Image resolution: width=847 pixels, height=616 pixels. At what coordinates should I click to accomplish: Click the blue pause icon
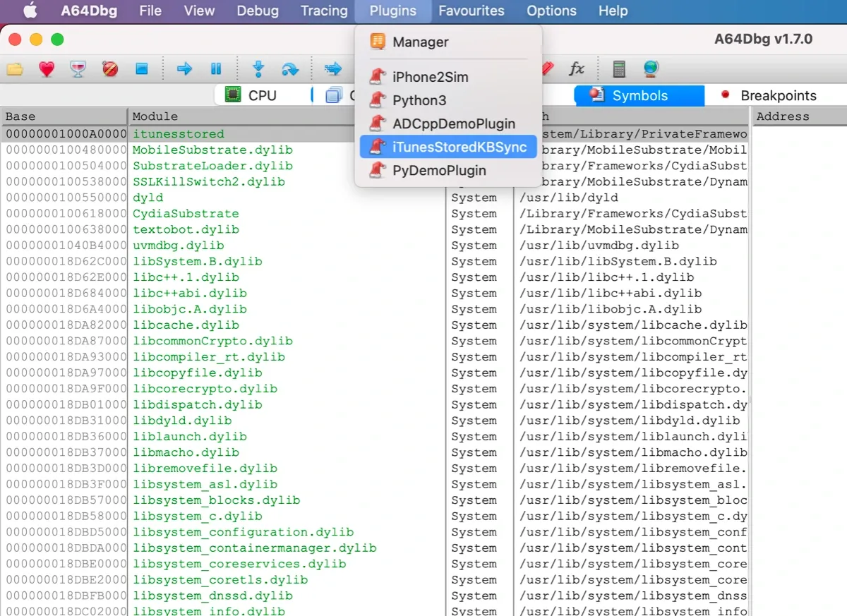click(216, 68)
